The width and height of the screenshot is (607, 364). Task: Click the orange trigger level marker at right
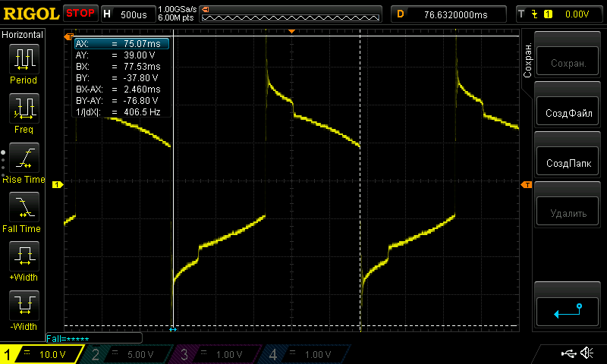click(527, 185)
